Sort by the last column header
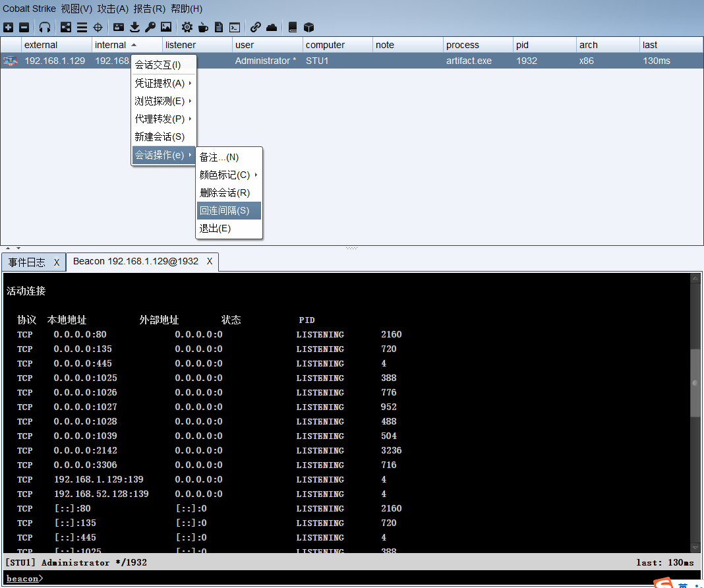Screen dimensions: 704x588 pyautogui.click(x=671, y=45)
